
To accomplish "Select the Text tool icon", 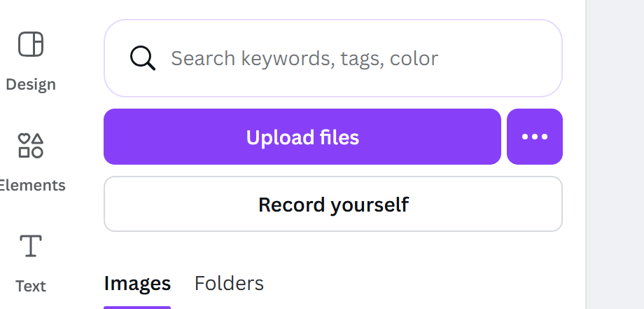I will 30,247.
